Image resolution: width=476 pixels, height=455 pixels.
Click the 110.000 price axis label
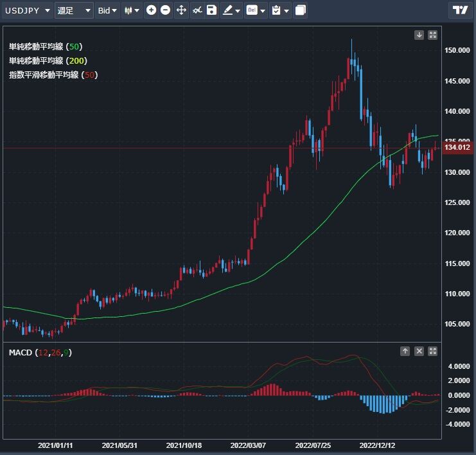click(457, 294)
